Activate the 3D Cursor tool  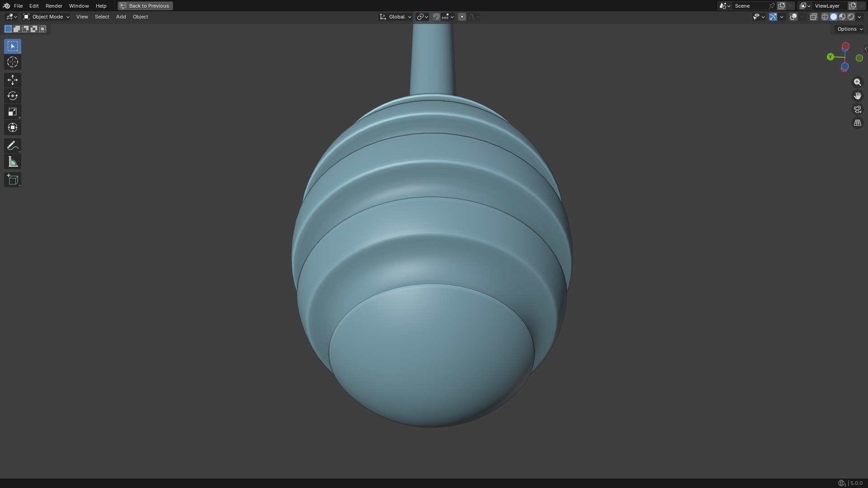point(13,62)
